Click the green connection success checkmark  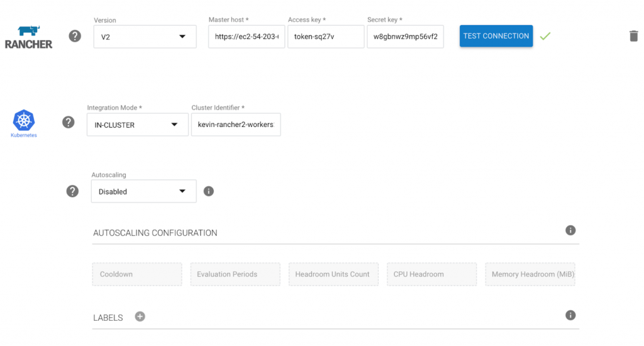[545, 36]
